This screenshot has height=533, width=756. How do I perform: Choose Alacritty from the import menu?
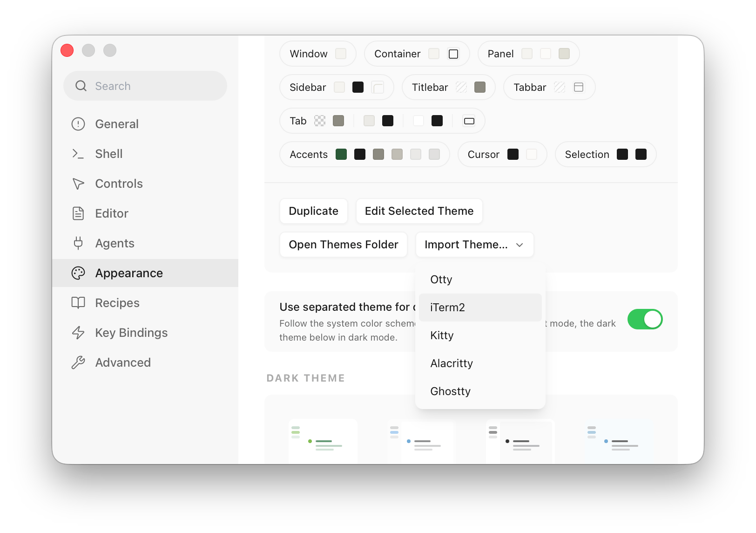480,363
